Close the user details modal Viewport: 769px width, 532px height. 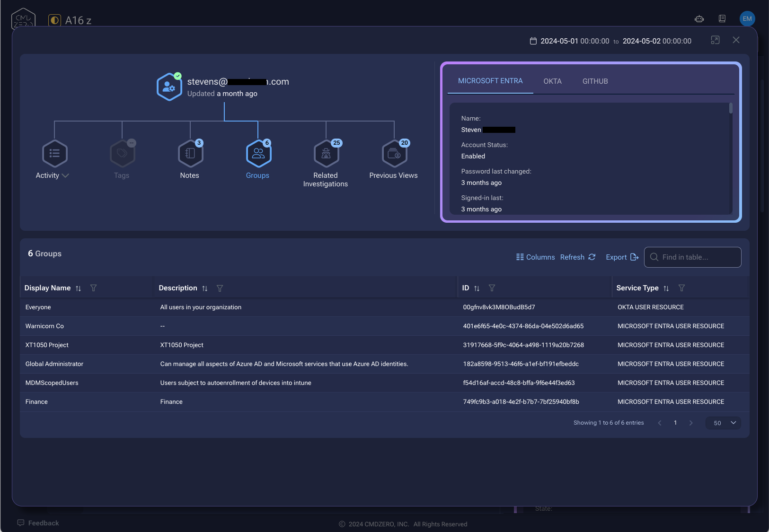[736, 40]
